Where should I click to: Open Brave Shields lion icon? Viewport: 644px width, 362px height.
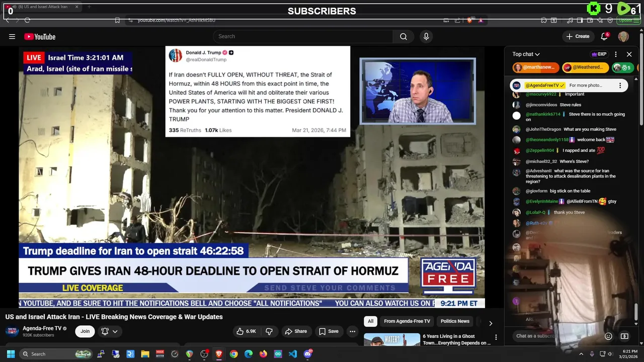pyautogui.click(x=469, y=20)
